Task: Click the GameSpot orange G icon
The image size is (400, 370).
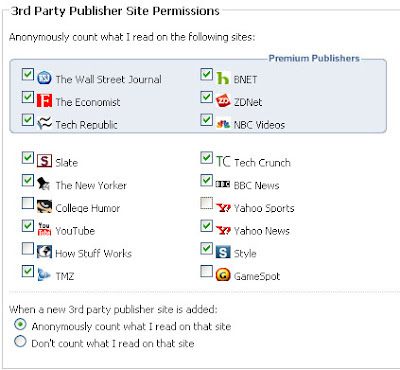Action: point(223,275)
